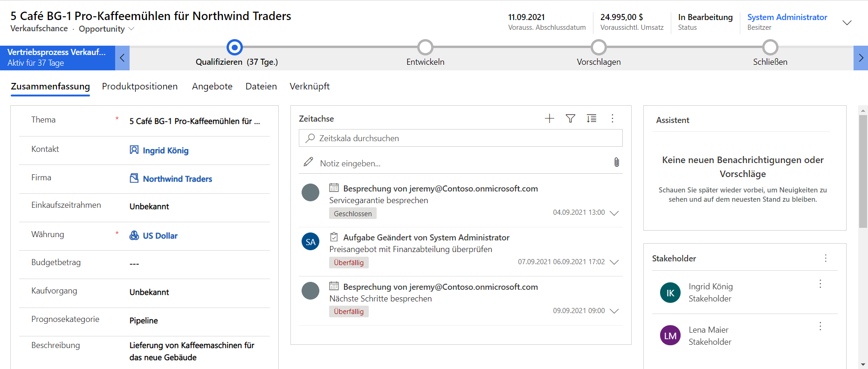Click the Geschlossen status badge
This screenshot has height=369, width=868.
pos(353,213)
